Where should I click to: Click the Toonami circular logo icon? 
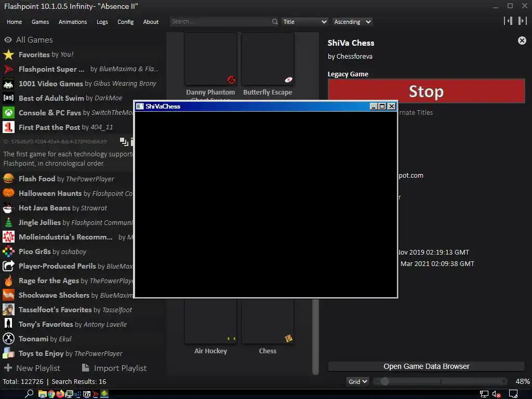[8, 339]
